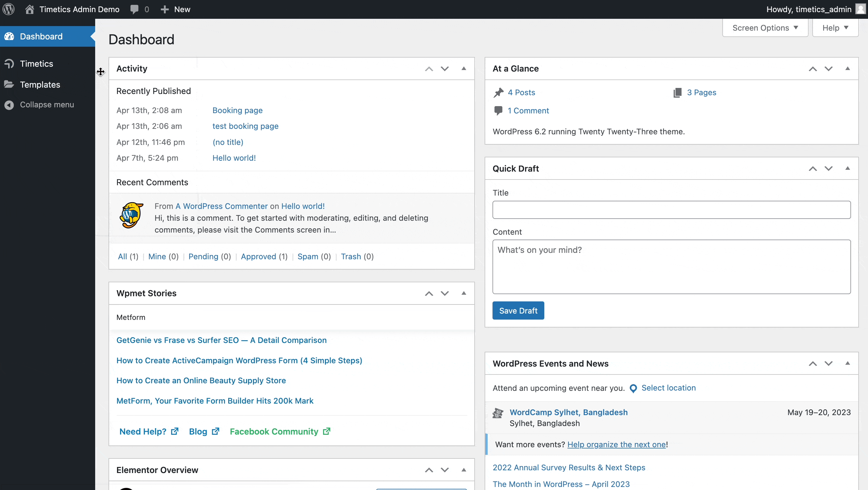
Task: Collapse the Wpmet Stories section
Action: tap(464, 293)
